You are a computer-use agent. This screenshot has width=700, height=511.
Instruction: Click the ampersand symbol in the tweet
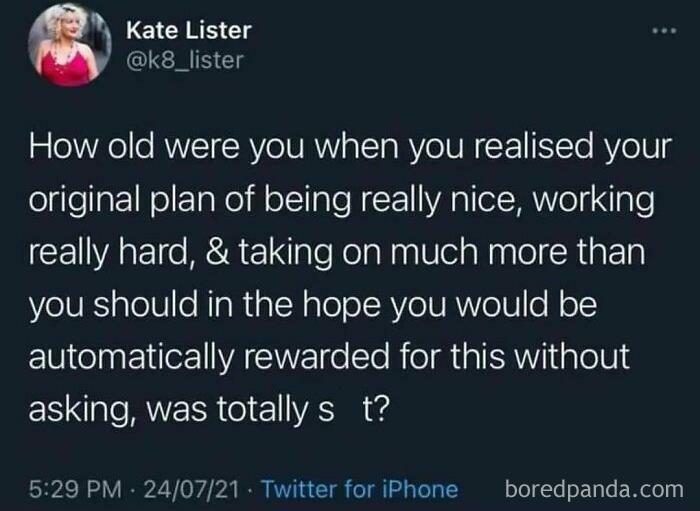pos(218,252)
